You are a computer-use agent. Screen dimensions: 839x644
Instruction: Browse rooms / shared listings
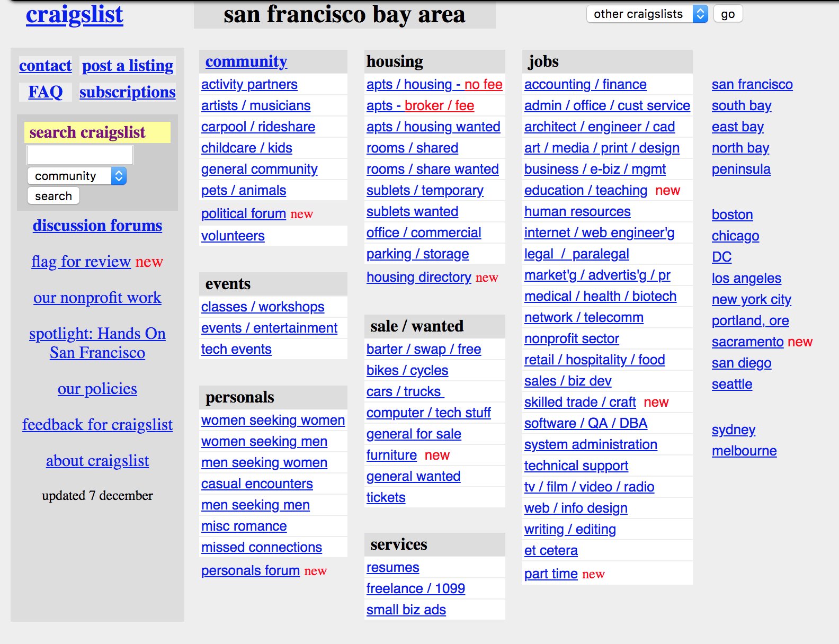pyautogui.click(x=413, y=148)
